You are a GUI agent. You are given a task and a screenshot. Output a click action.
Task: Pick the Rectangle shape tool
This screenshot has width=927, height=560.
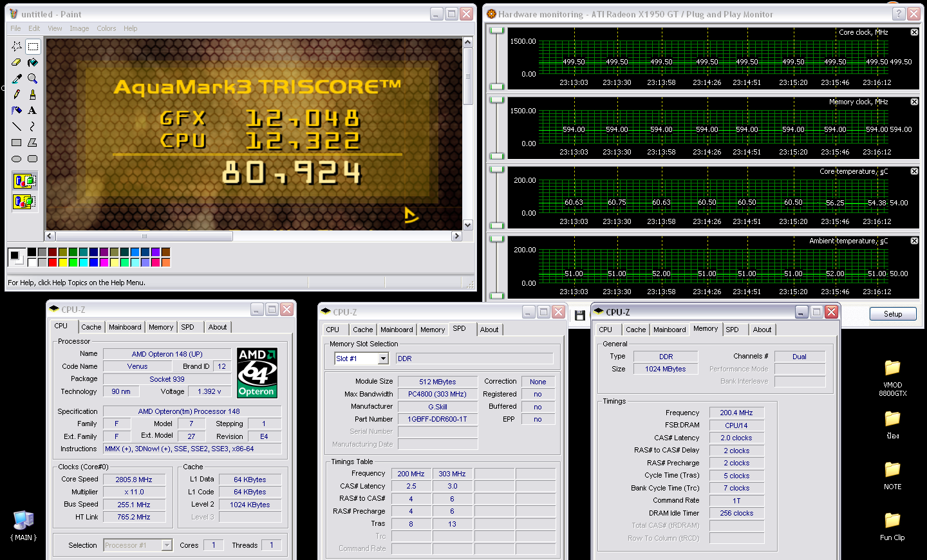click(17, 143)
